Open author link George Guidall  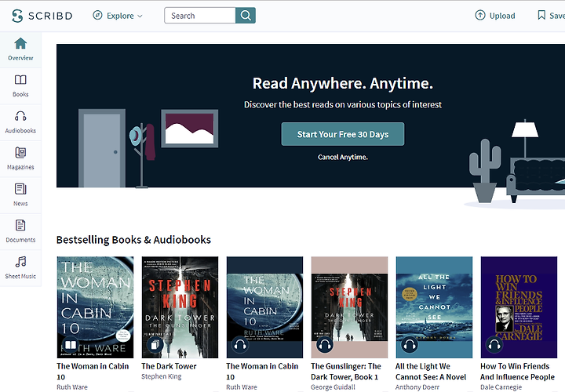(x=334, y=387)
